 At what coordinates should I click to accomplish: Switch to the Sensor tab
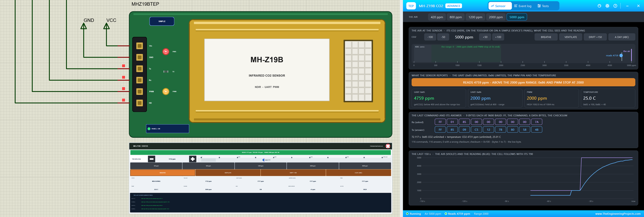[x=500, y=6]
